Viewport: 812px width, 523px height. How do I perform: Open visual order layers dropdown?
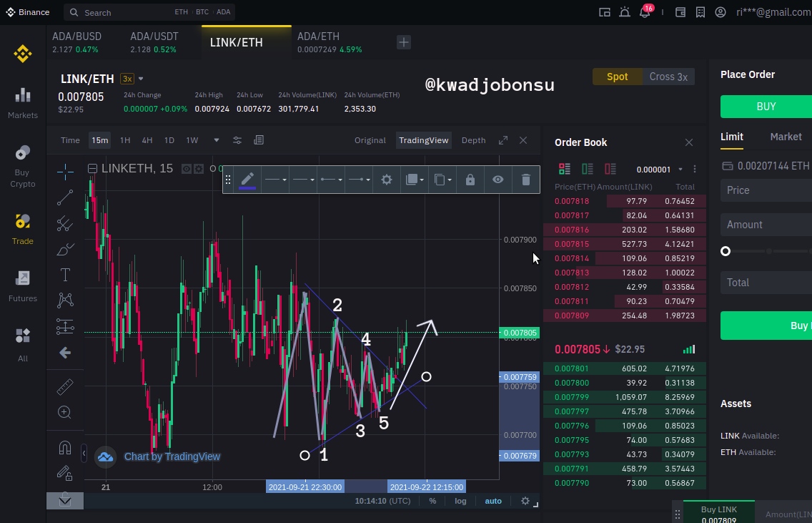tap(415, 180)
